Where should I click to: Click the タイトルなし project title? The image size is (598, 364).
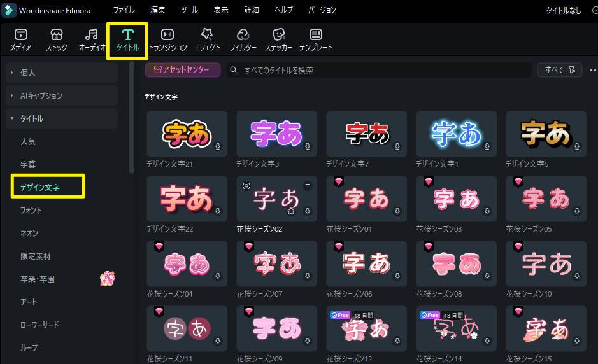pyautogui.click(x=564, y=11)
